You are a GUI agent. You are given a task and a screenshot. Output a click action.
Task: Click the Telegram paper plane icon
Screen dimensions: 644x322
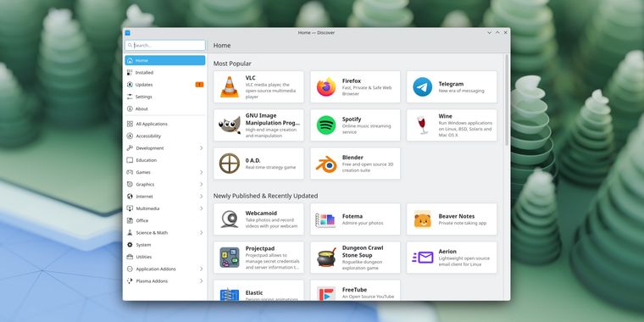coord(423,87)
